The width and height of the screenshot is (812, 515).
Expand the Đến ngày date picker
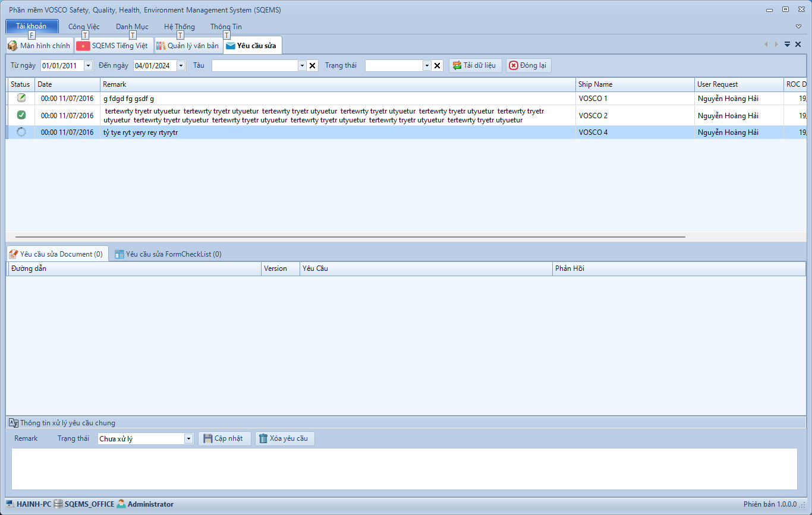tap(181, 66)
